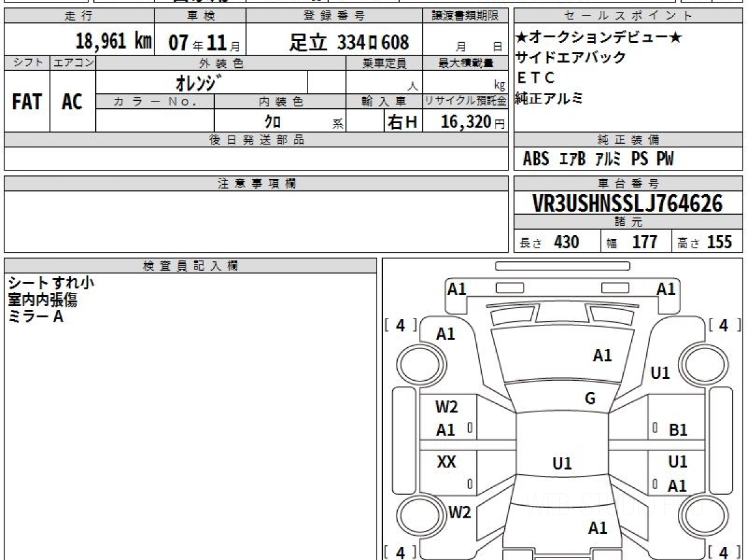Select registration number 足立 334ロ608
This screenshot has height=560, width=747.
click(349, 42)
